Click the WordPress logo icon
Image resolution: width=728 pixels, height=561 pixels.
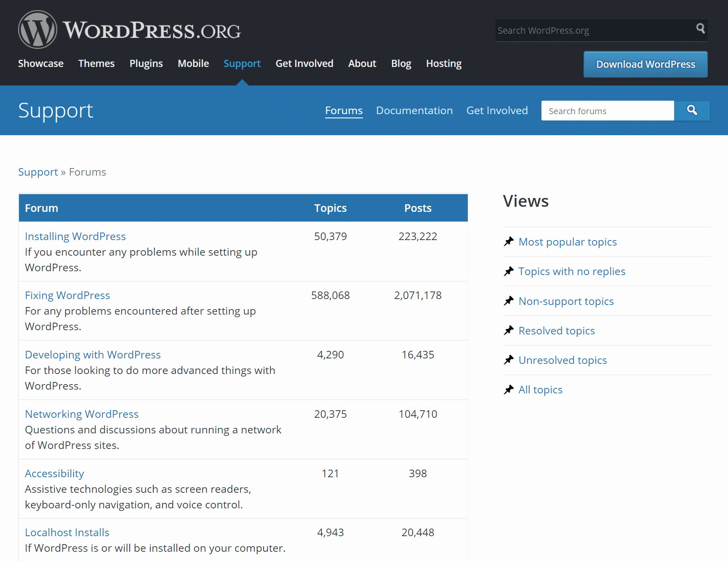tap(37, 29)
